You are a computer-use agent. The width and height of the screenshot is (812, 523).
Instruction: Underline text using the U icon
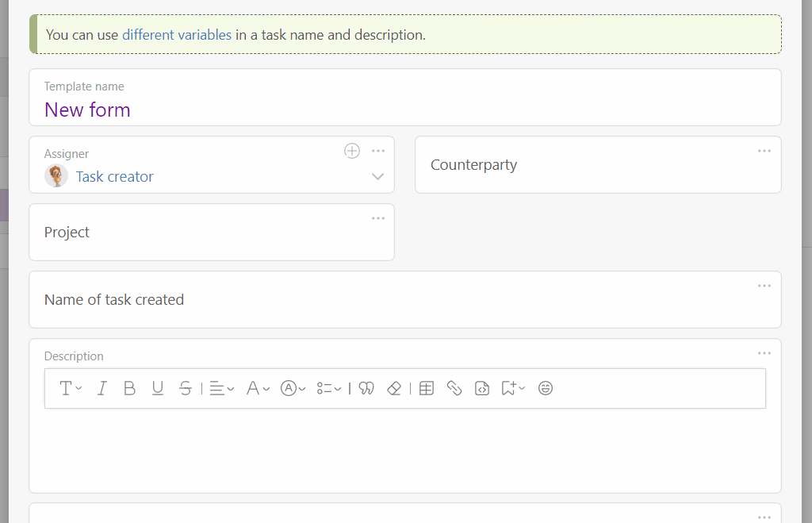(158, 388)
